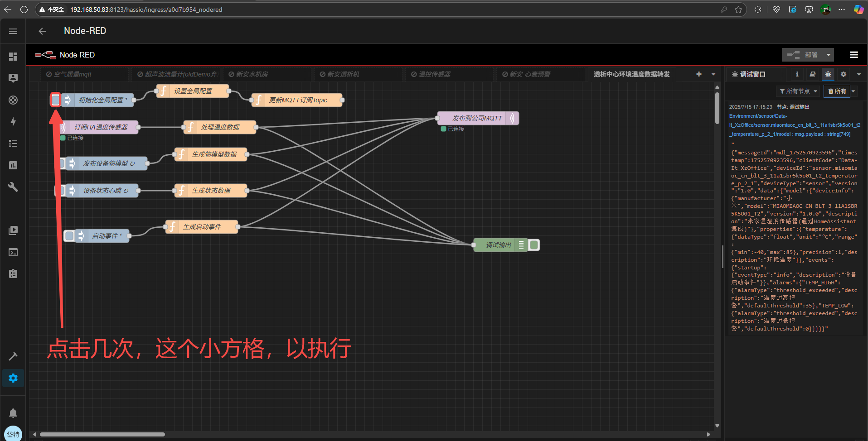
Task: Expand the flow tab list dropdown arrow
Action: click(713, 74)
